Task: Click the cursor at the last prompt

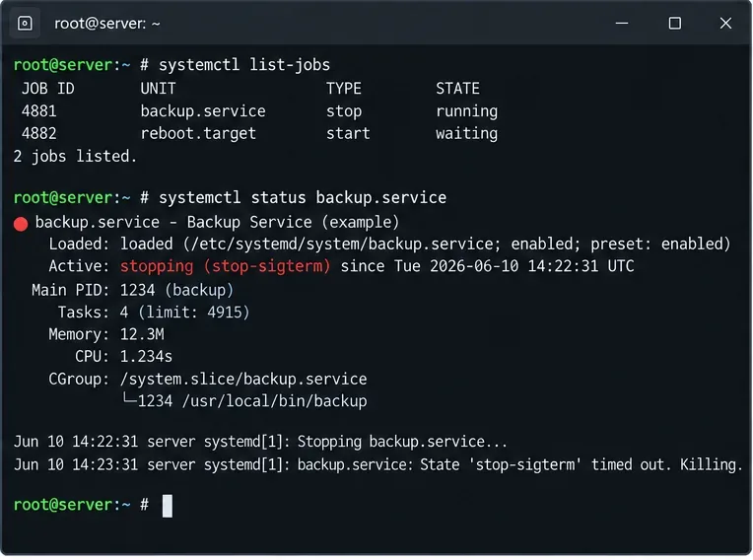Action: [168, 506]
